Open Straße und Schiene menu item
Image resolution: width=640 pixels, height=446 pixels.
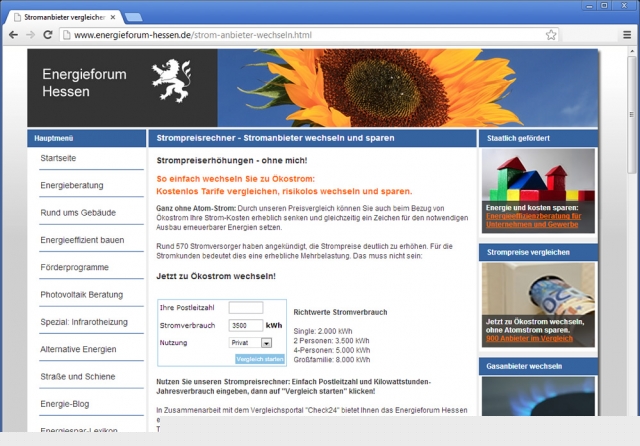(x=78, y=377)
